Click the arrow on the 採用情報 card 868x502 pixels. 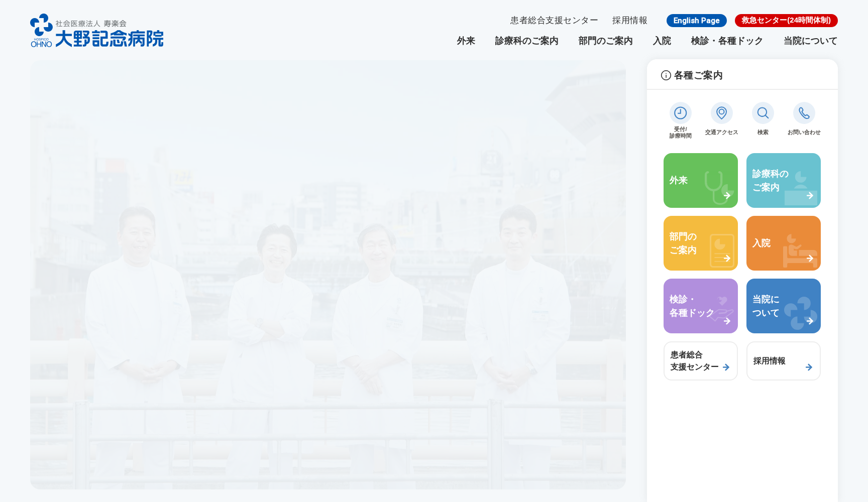[x=809, y=367]
